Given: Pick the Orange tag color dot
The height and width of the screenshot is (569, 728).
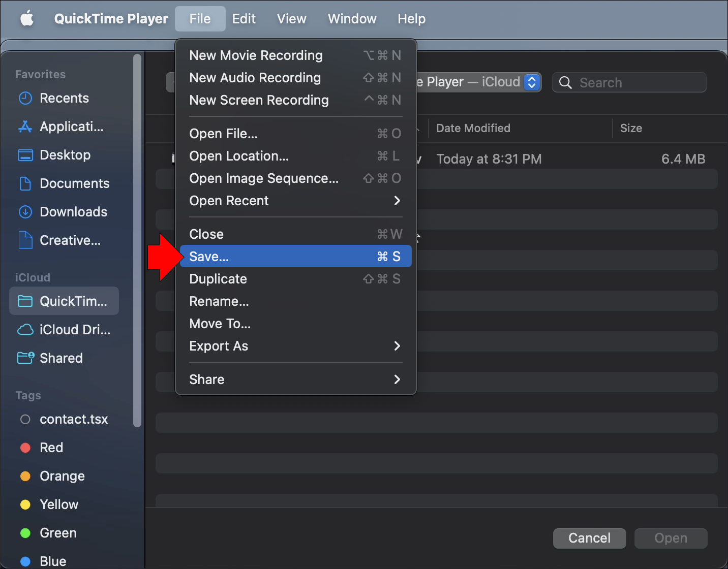Looking at the screenshot, I should (25, 476).
